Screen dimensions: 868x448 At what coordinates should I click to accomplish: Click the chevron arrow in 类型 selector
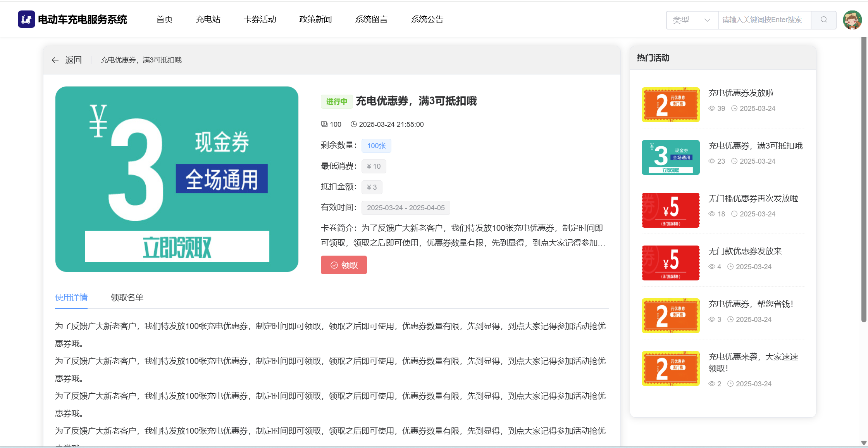tap(707, 20)
